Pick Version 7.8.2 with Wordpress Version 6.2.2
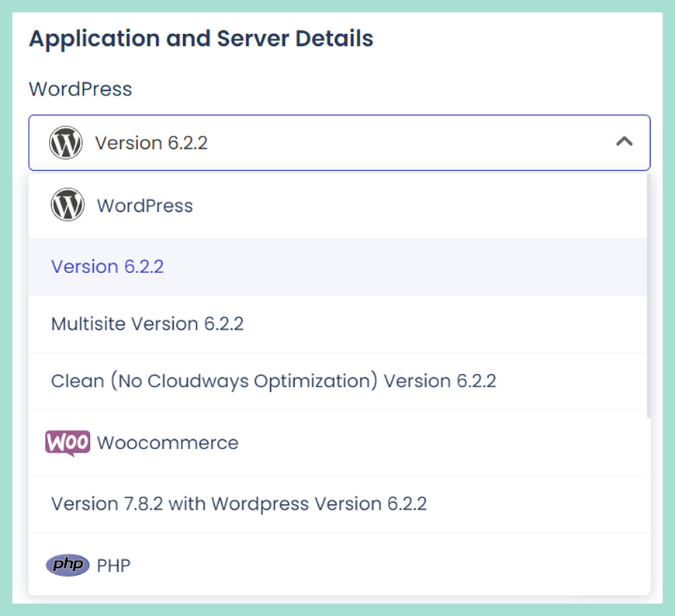675x616 pixels. coord(337,504)
